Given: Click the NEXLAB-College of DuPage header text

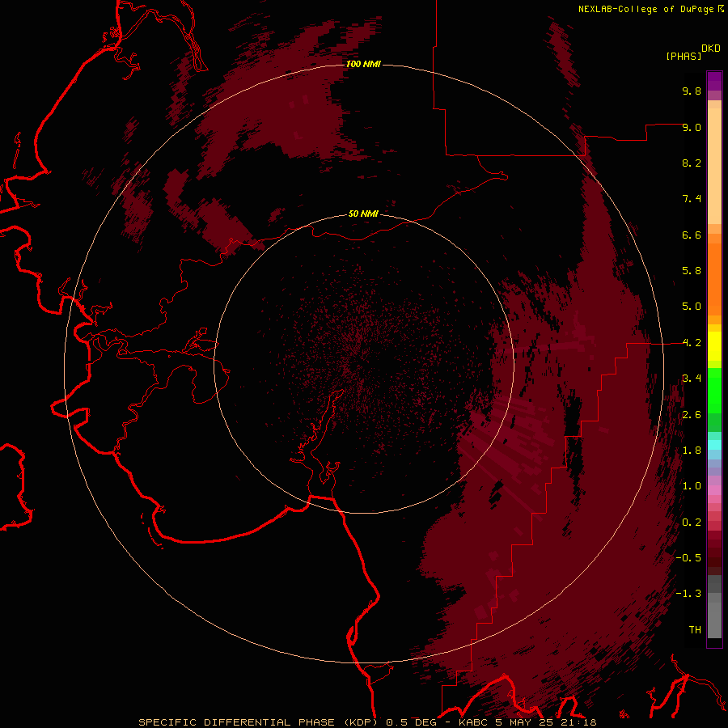Looking at the screenshot, I should [x=645, y=9].
